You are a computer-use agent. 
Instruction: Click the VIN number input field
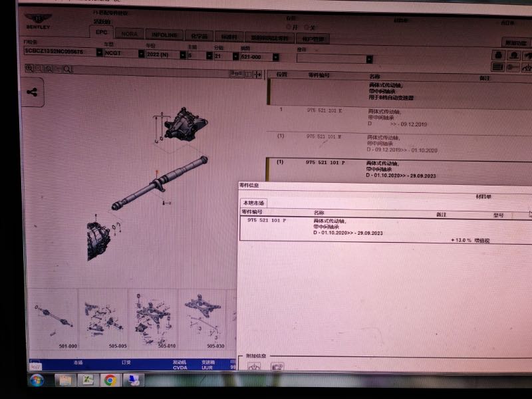60,51
